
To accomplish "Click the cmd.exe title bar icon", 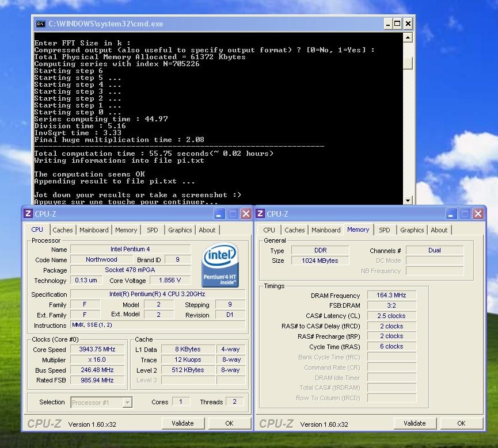I will [41, 24].
